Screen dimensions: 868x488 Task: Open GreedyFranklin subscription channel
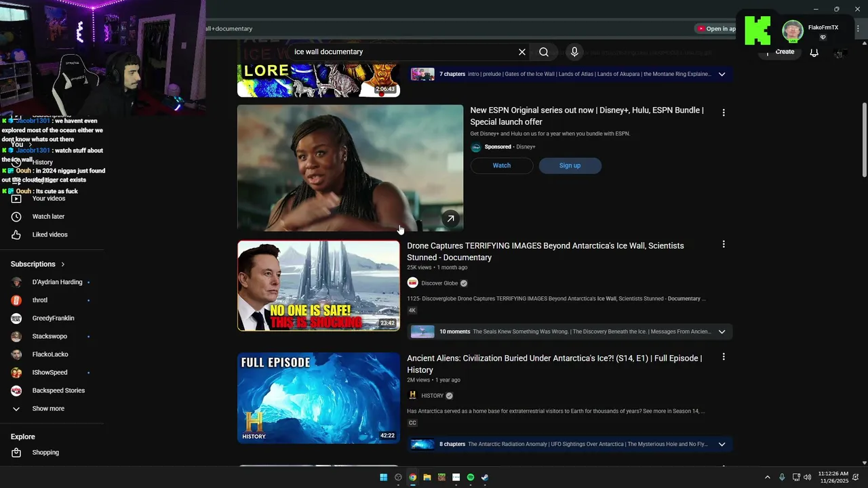tap(52, 318)
